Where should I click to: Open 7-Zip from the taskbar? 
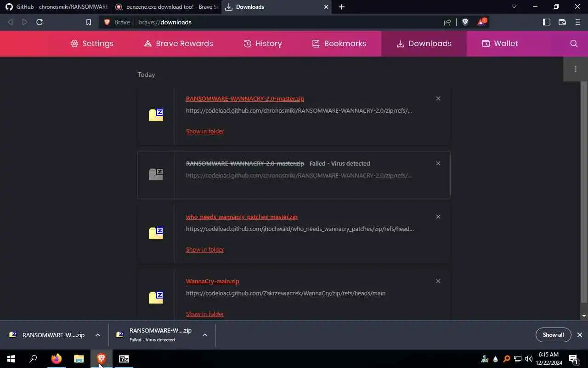tap(124, 359)
